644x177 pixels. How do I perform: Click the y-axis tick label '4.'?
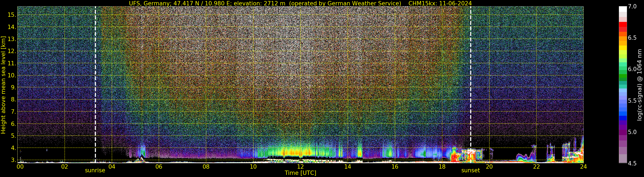pyautogui.click(x=14, y=148)
